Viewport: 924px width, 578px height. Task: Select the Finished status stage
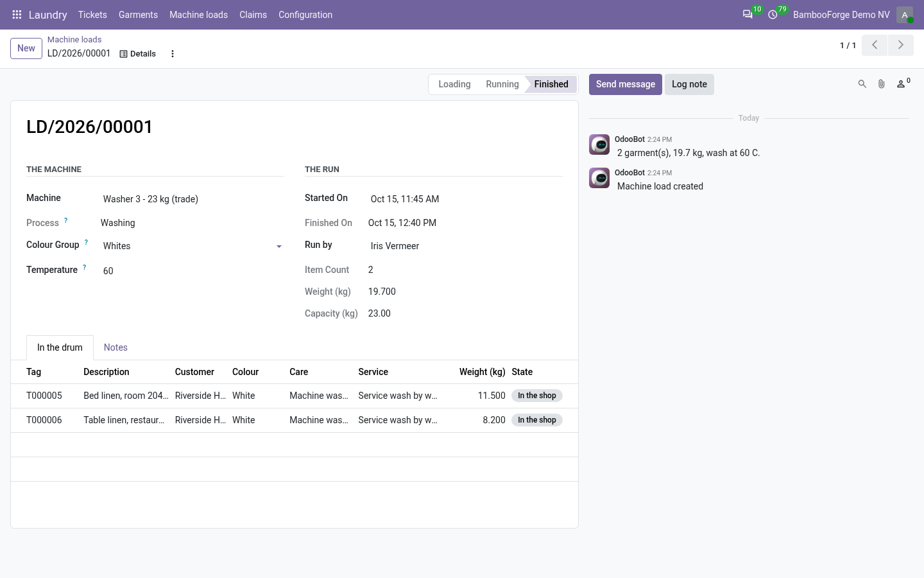tap(551, 84)
